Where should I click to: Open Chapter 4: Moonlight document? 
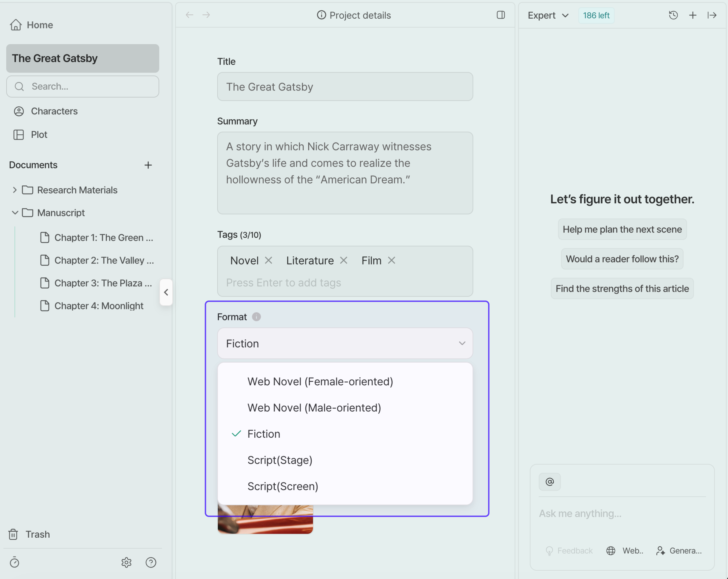92,306
